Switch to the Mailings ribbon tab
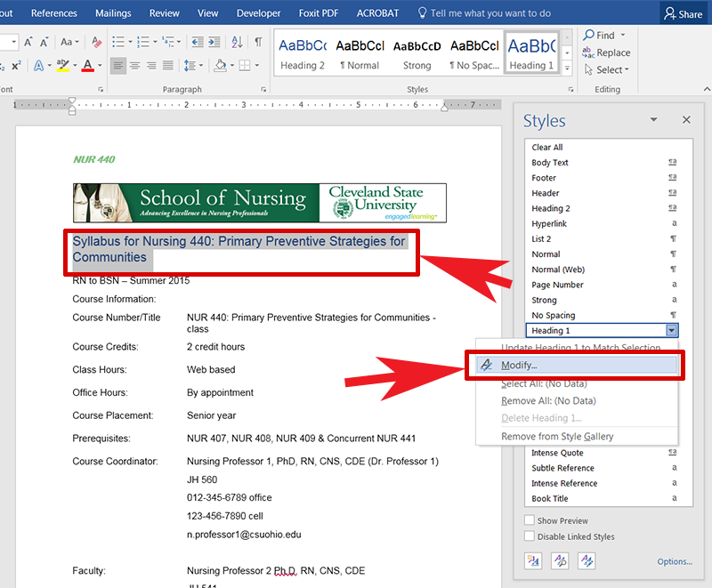The image size is (712, 588). 113,12
